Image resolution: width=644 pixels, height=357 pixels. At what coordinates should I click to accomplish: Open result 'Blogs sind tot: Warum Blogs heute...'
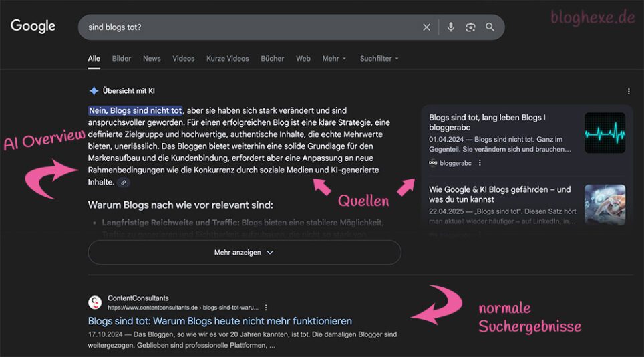tap(220, 321)
